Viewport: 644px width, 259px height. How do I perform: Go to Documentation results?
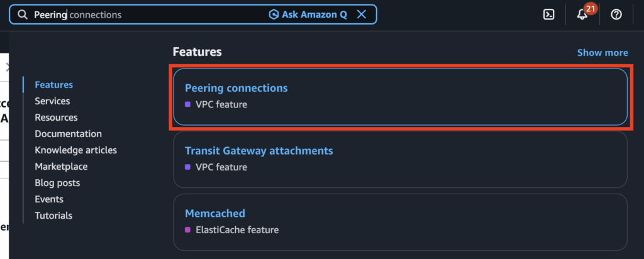[x=68, y=134]
